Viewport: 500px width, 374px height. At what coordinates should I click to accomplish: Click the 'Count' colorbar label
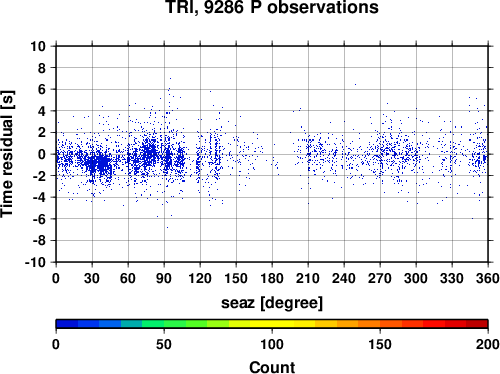272,367
